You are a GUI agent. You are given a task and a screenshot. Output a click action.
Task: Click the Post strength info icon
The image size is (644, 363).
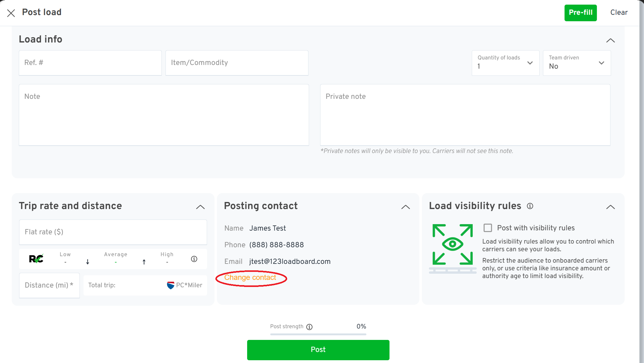click(309, 327)
